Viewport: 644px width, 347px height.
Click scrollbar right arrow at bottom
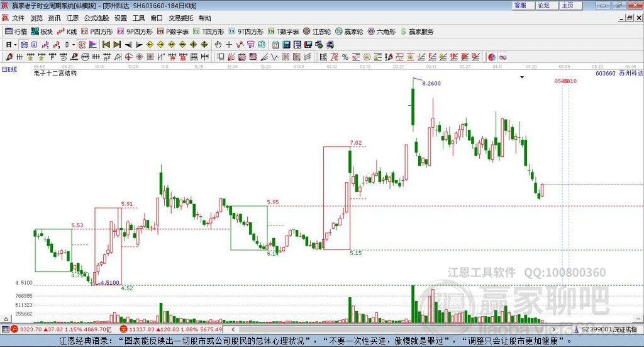tap(553, 329)
